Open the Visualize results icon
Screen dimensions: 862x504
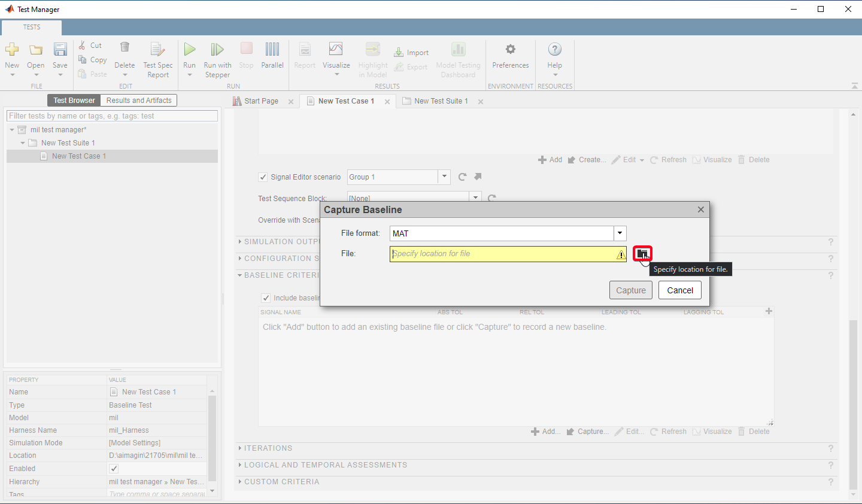point(336,50)
